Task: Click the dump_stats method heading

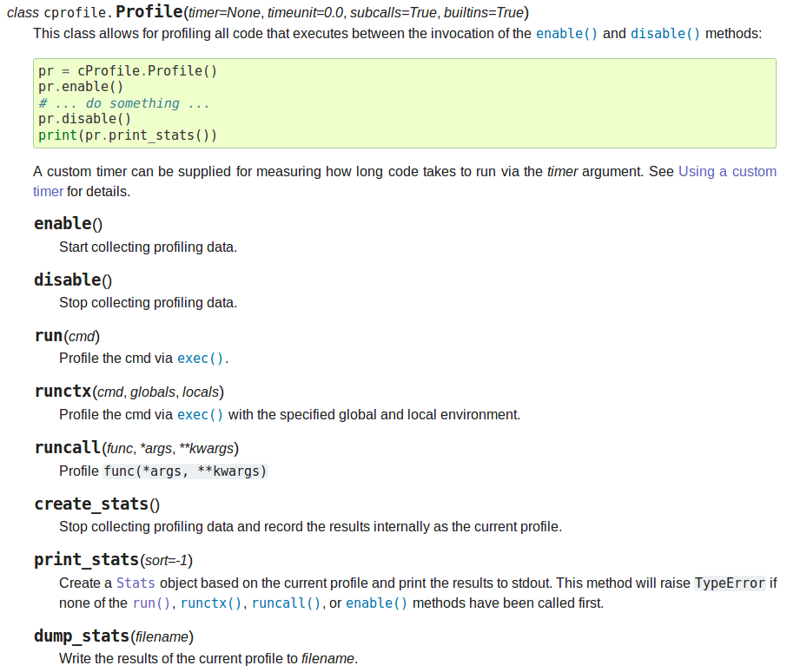Action: [114, 636]
